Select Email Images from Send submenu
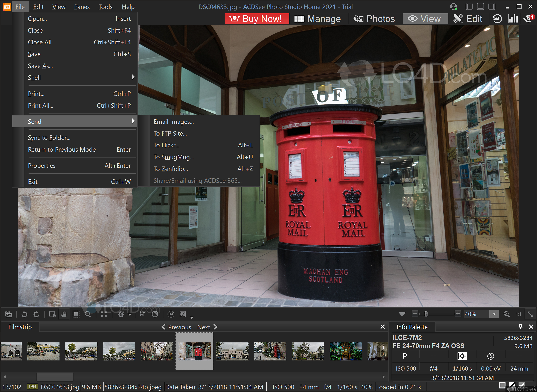This screenshot has height=392, width=537. [x=174, y=122]
